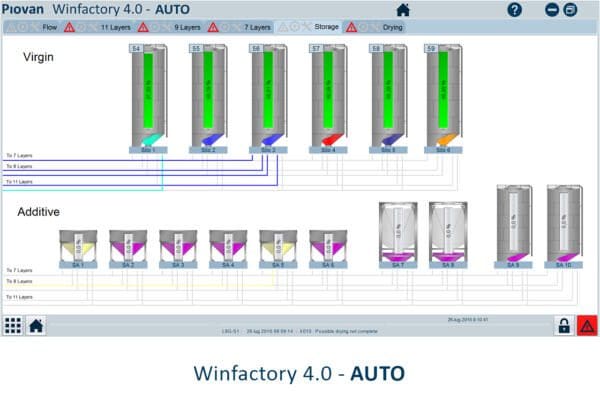
Task: Click the round restore window icon
Action: (x=570, y=10)
